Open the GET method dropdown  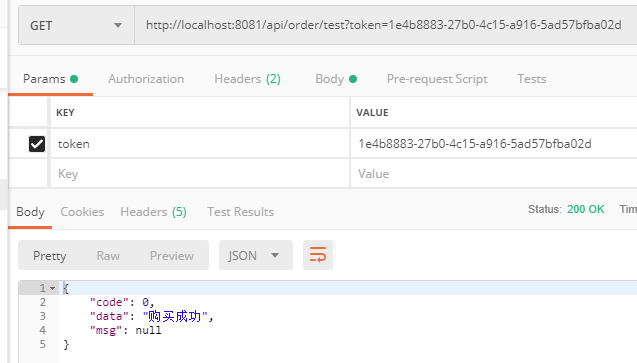(76, 25)
